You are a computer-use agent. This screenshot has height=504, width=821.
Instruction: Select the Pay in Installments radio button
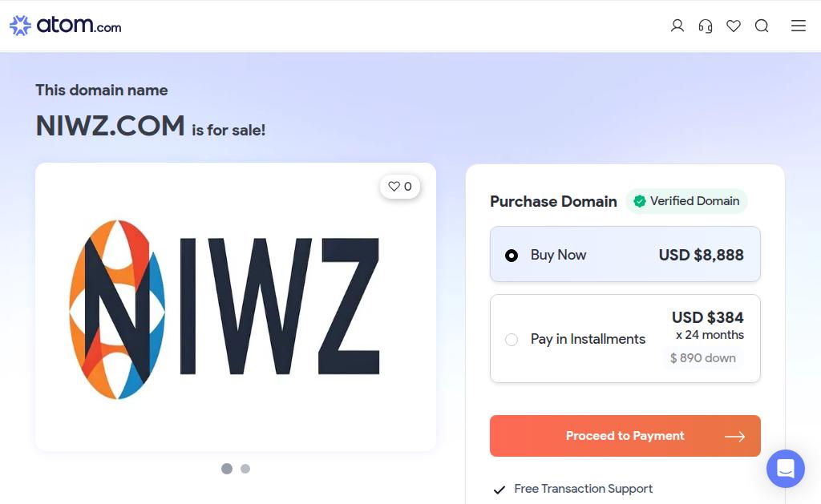(x=512, y=340)
